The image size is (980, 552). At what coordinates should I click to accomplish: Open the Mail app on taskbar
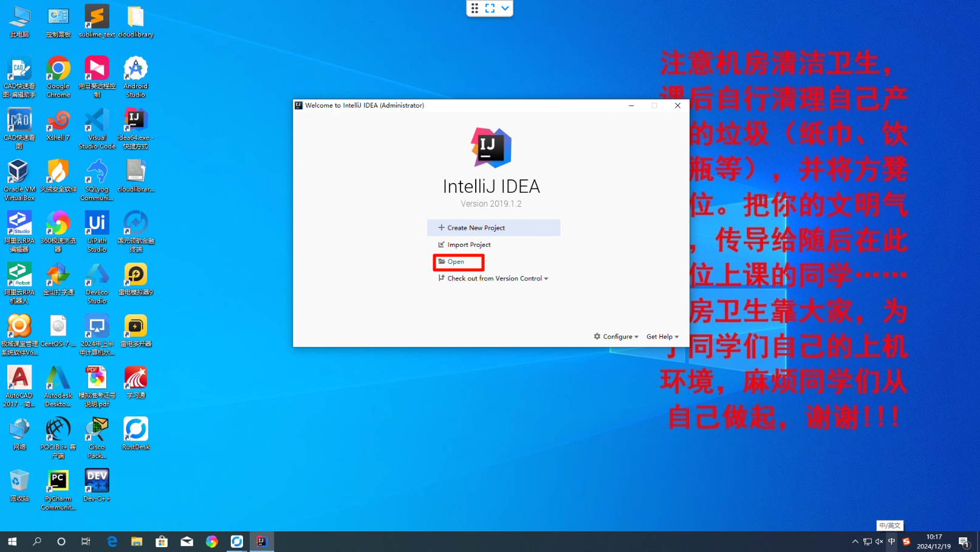click(x=187, y=542)
